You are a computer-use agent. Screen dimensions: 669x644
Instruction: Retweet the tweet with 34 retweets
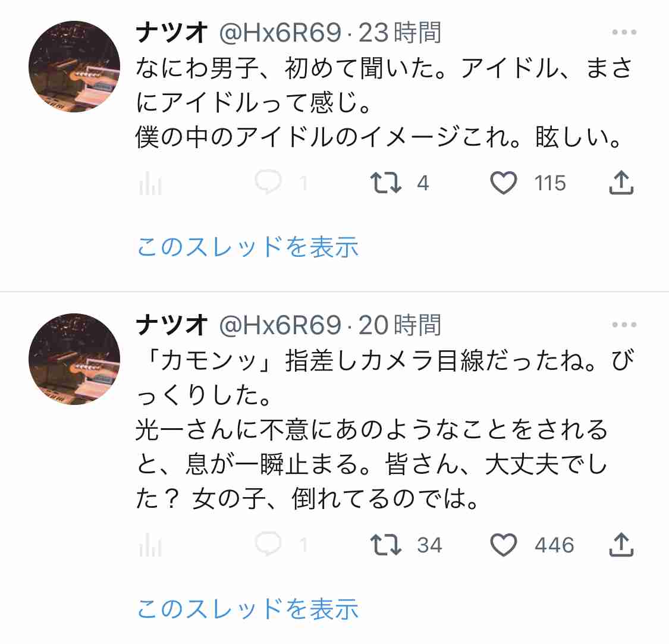click(x=386, y=545)
